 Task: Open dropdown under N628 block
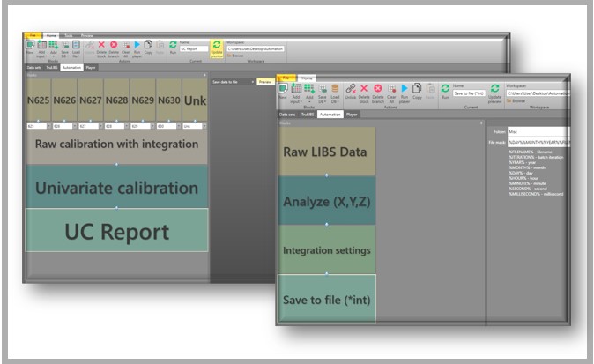point(127,126)
